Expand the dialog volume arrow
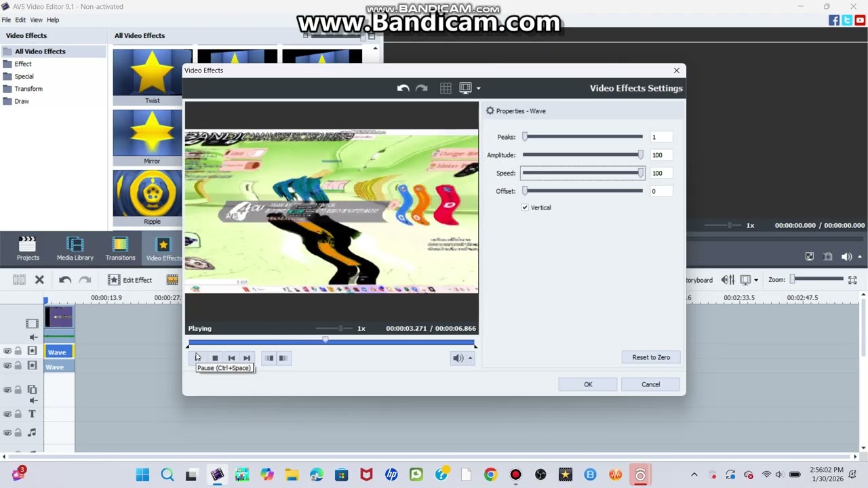Image resolution: width=868 pixels, height=488 pixels. tap(470, 358)
